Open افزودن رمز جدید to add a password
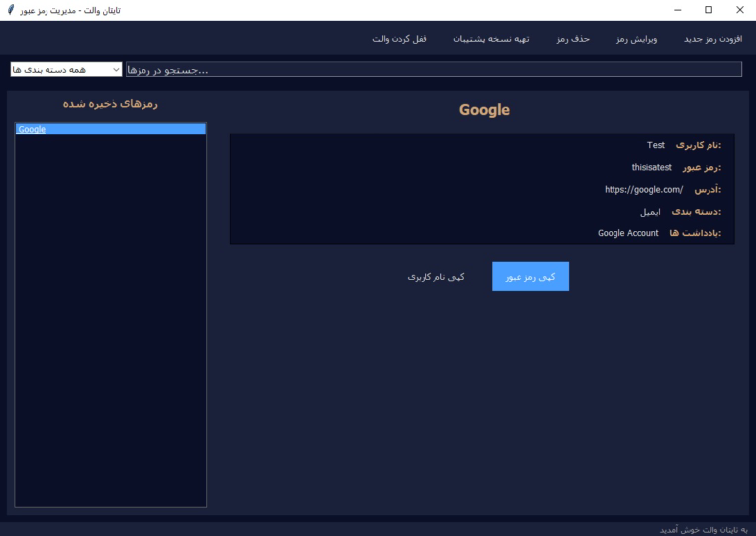The width and height of the screenshot is (756, 536). click(712, 39)
